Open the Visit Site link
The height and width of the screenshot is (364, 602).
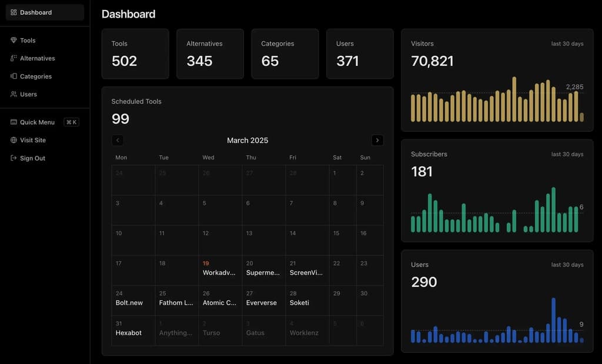pos(29,140)
